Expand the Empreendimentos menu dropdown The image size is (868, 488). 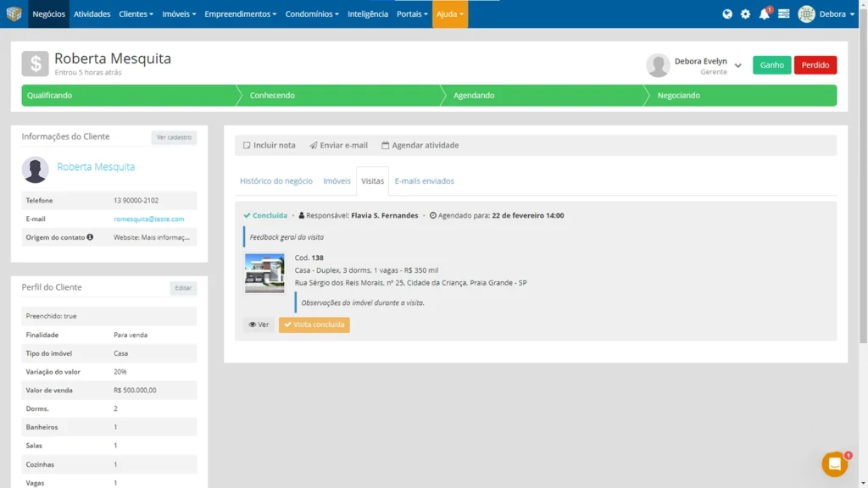tap(240, 14)
